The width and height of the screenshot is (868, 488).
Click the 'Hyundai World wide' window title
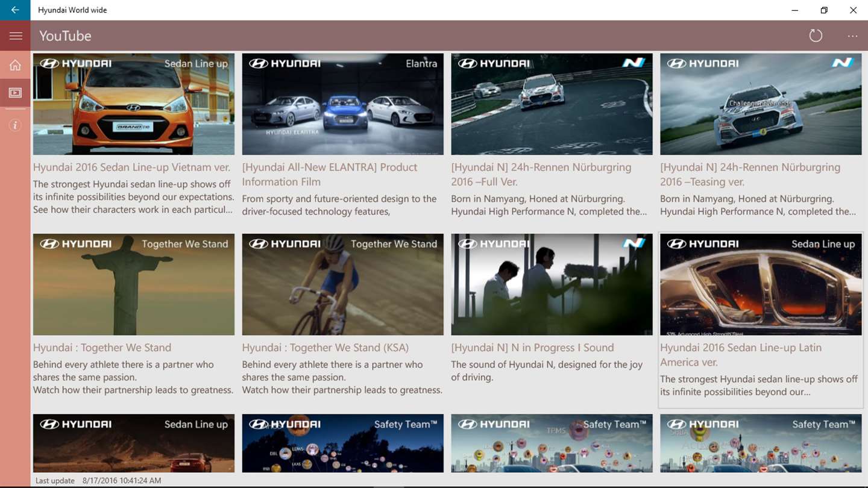point(72,10)
